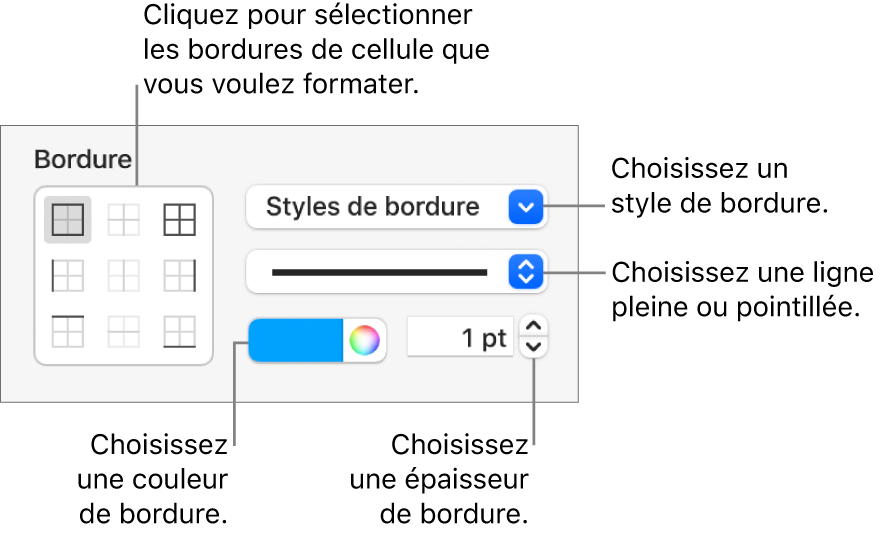888x540 pixels.
Task: Open the Styles de bordure dropdown
Action: click(396, 207)
